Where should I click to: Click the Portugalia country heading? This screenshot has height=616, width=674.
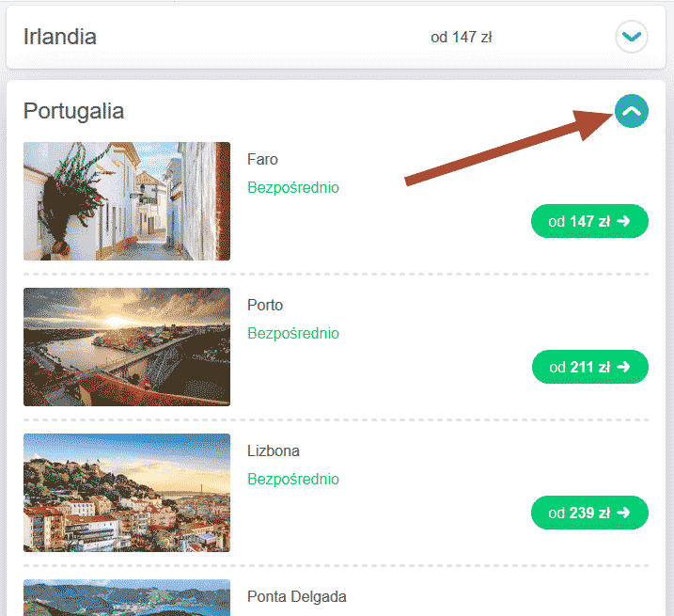[73, 111]
